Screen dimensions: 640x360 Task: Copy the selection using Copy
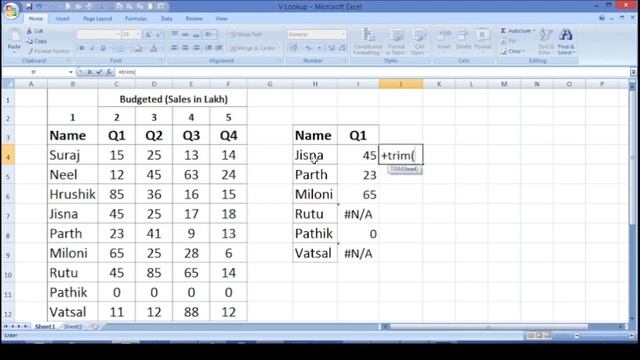pyautogui.click(x=37, y=41)
